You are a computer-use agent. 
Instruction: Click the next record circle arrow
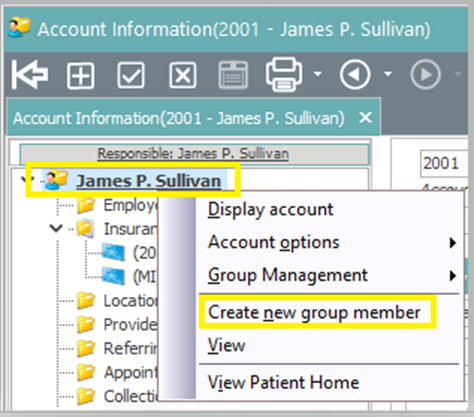(426, 75)
